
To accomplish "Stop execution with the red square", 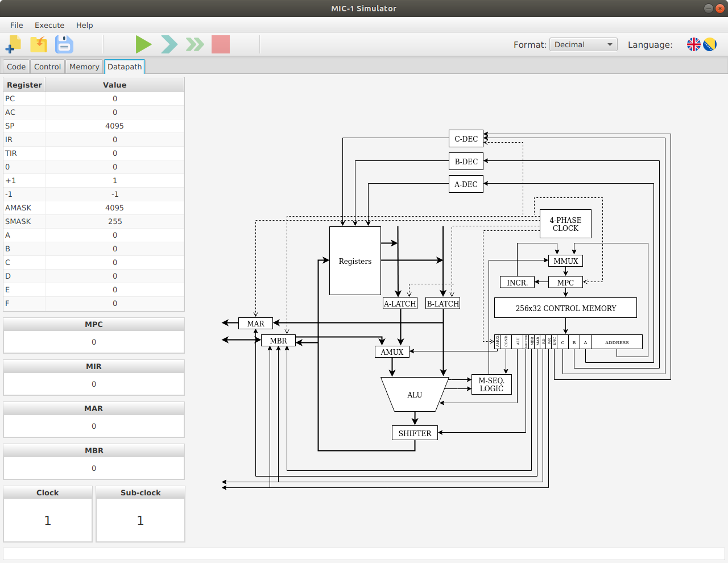I will (x=221, y=44).
